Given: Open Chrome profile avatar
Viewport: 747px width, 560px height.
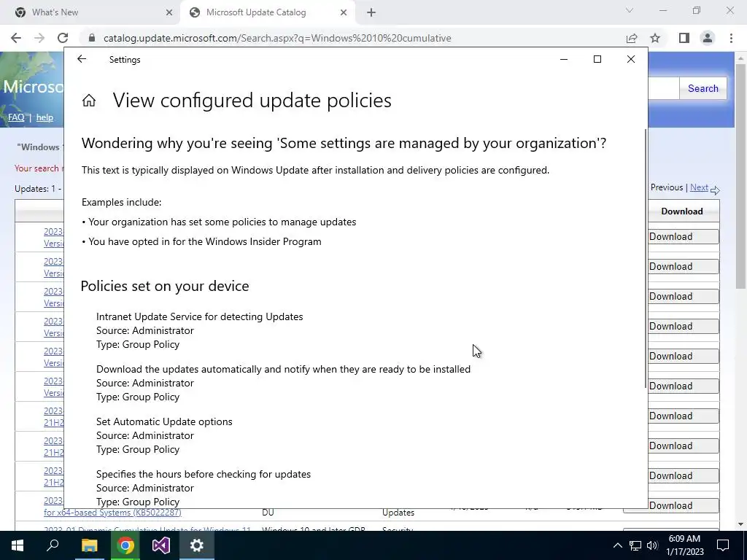Looking at the screenshot, I should [x=708, y=38].
